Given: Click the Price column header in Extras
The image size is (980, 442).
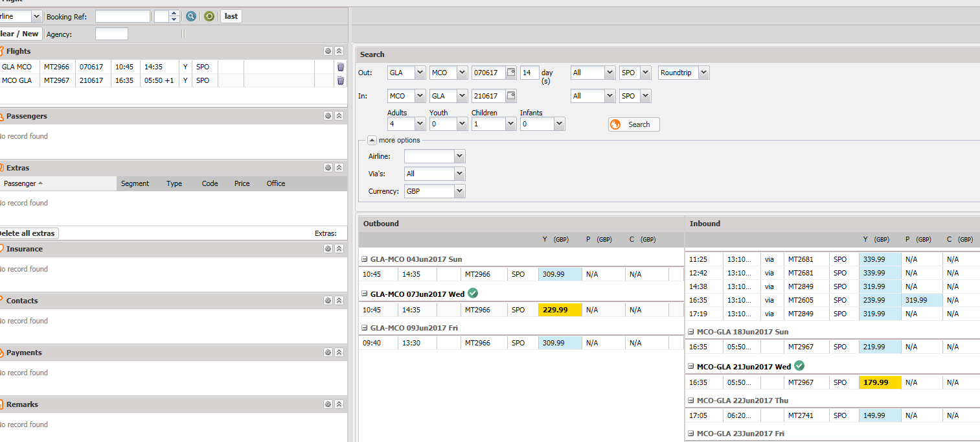Looking at the screenshot, I should click(242, 183).
